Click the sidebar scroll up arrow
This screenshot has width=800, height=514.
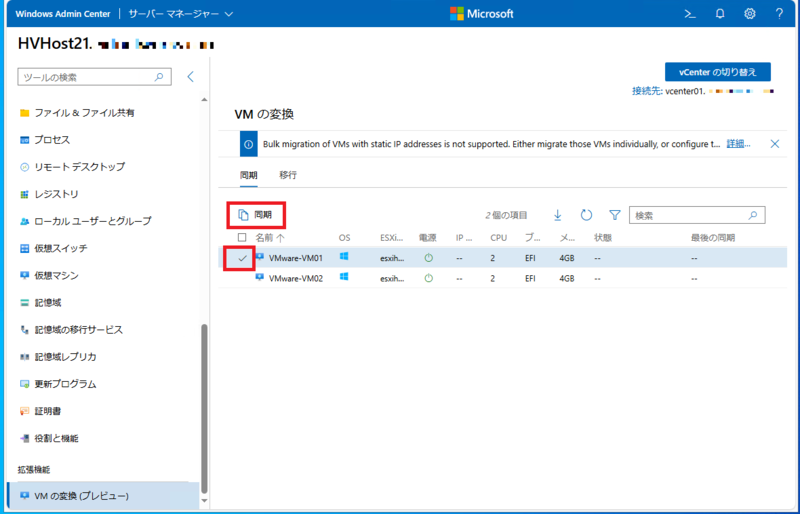click(205, 100)
